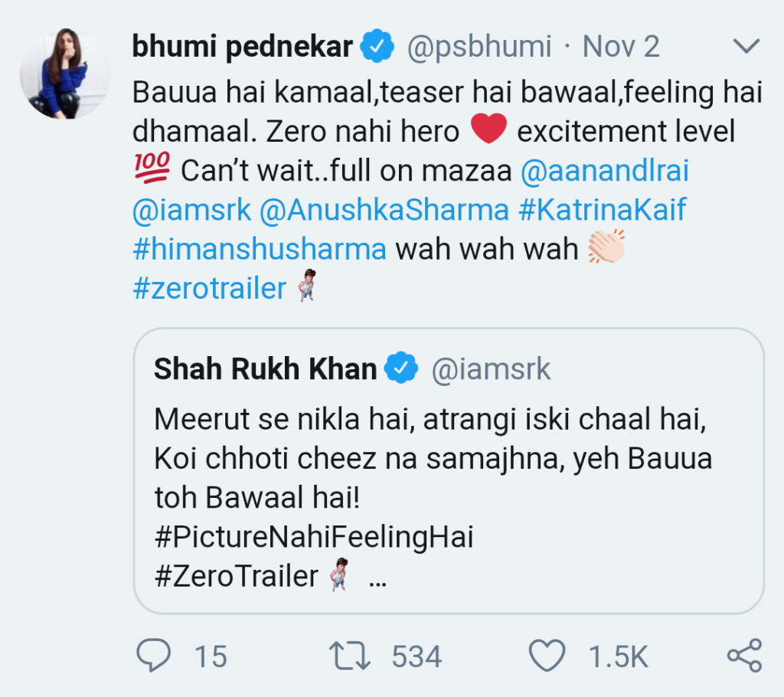Open Shah Rukh Khan's name in the quoted tweet

coord(265,370)
